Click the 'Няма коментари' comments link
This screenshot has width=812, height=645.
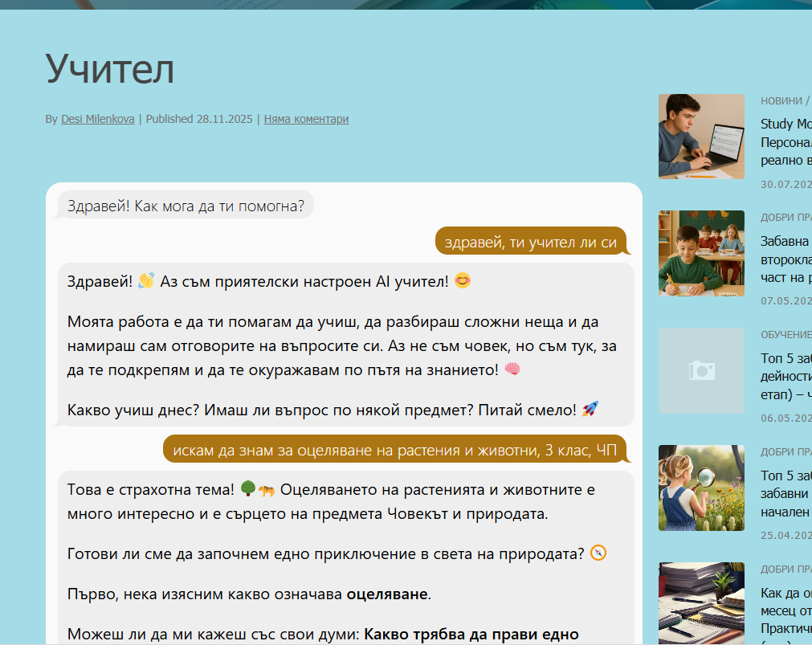[x=306, y=119]
